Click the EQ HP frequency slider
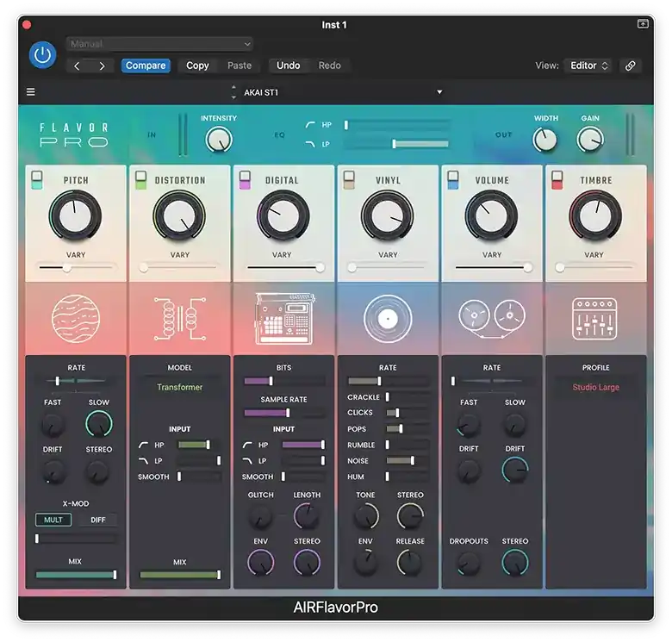 [x=397, y=125]
